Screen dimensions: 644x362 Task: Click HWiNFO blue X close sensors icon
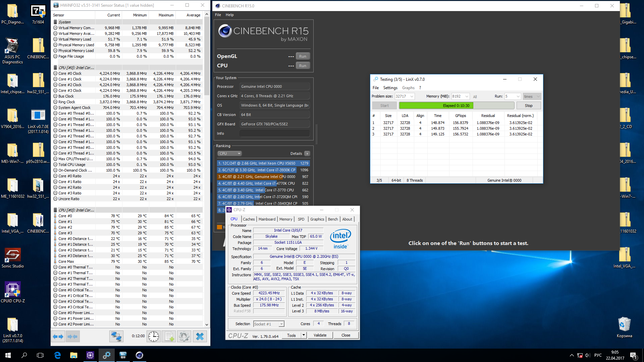point(200,337)
